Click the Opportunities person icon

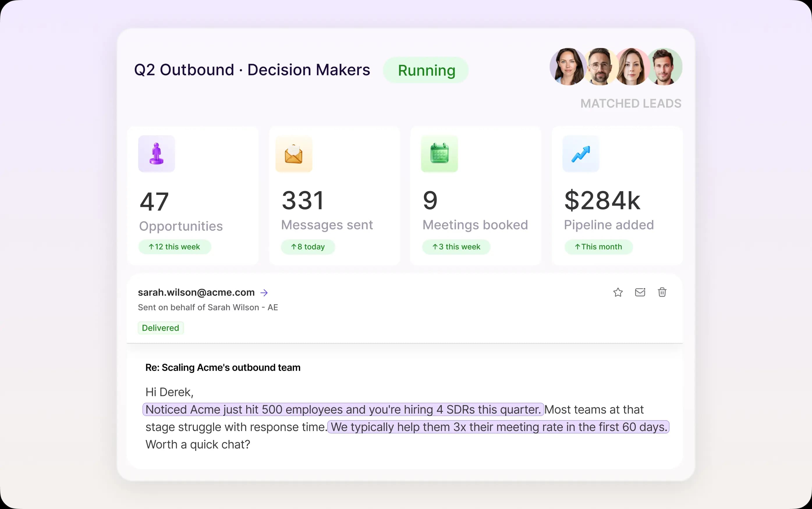tap(156, 154)
